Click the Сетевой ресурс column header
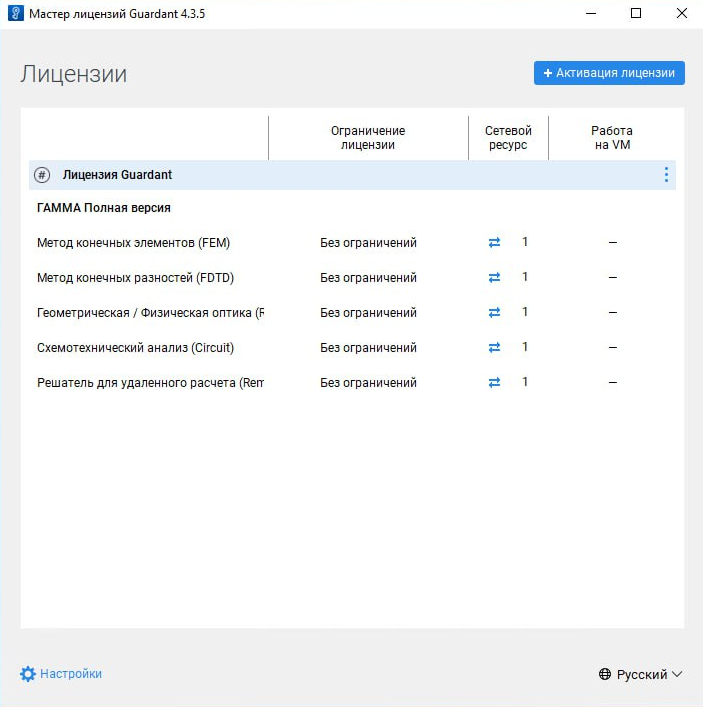 (508, 138)
